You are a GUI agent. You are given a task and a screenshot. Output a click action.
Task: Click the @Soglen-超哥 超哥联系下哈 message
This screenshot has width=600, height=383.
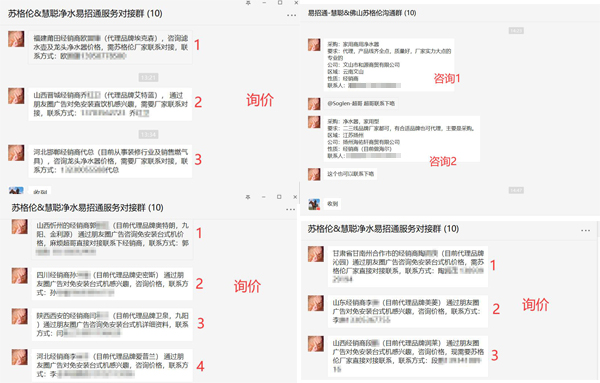coord(361,104)
